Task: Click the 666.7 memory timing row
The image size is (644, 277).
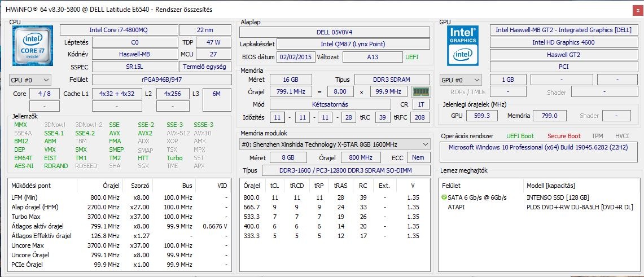Action: 335,207
